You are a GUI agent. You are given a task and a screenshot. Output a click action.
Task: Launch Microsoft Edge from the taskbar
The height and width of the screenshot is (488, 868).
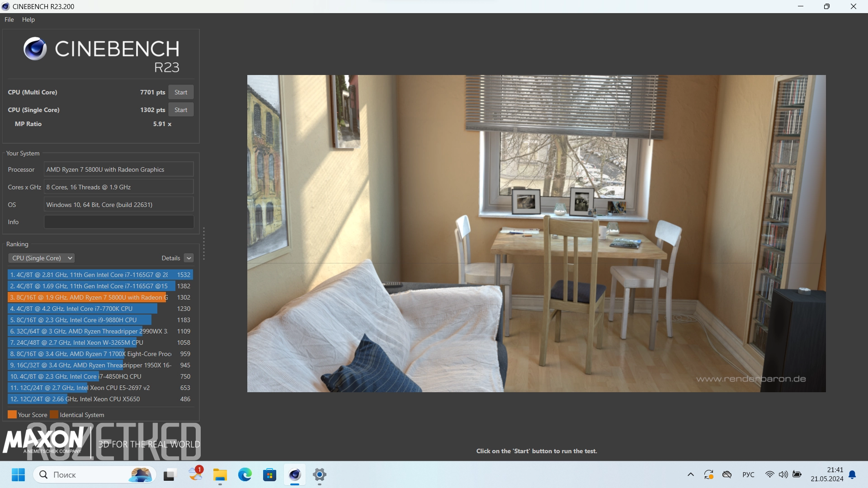tap(245, 475)
